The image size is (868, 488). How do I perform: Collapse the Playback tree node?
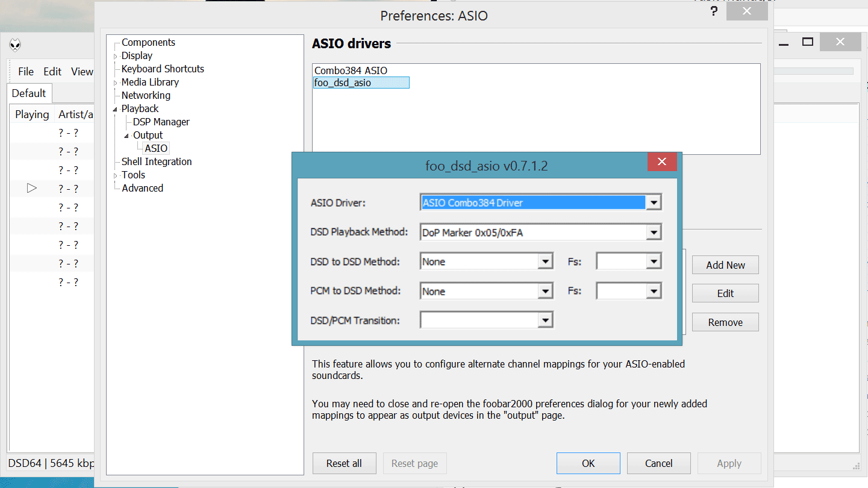click(116, 109)
